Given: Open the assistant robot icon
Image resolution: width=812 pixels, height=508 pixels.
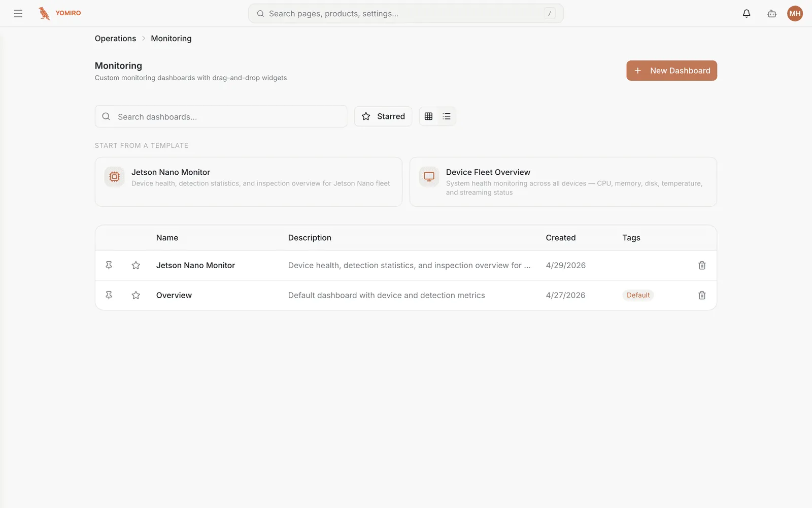Looking at the screenshot, I should [x=772, y=14].
